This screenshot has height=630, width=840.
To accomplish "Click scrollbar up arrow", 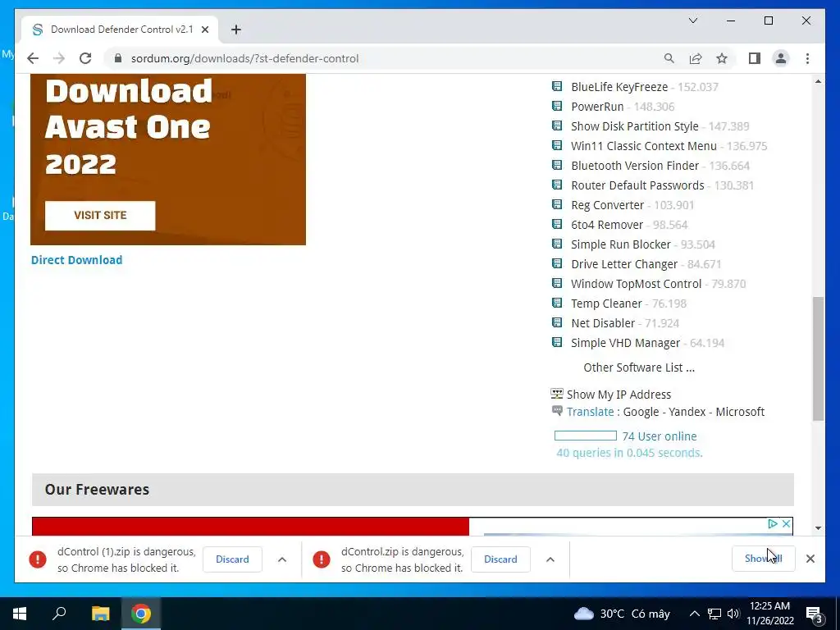I will [x=818, y=81].
